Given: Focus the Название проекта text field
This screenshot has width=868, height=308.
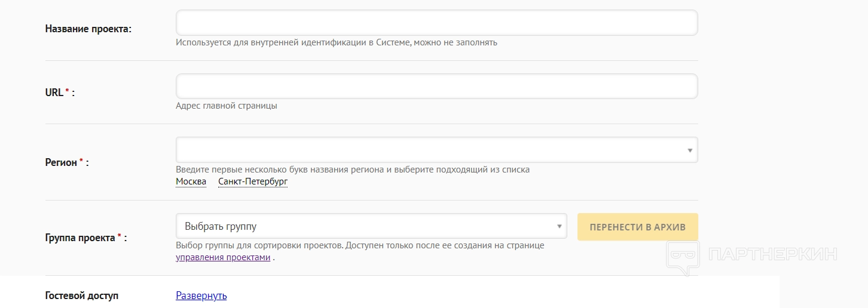Looking at the screenshot, I should (436, 23).
